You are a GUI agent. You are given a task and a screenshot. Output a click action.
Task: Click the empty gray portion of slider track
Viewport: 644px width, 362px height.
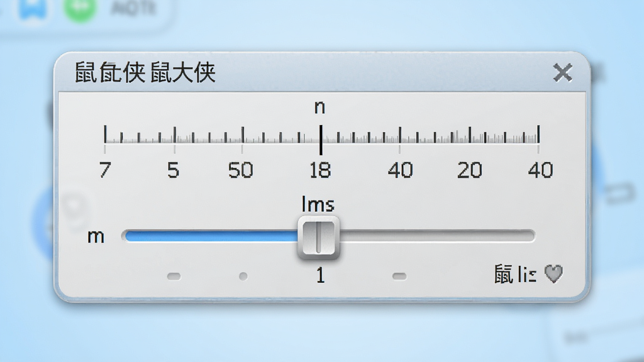click(436, 236)
